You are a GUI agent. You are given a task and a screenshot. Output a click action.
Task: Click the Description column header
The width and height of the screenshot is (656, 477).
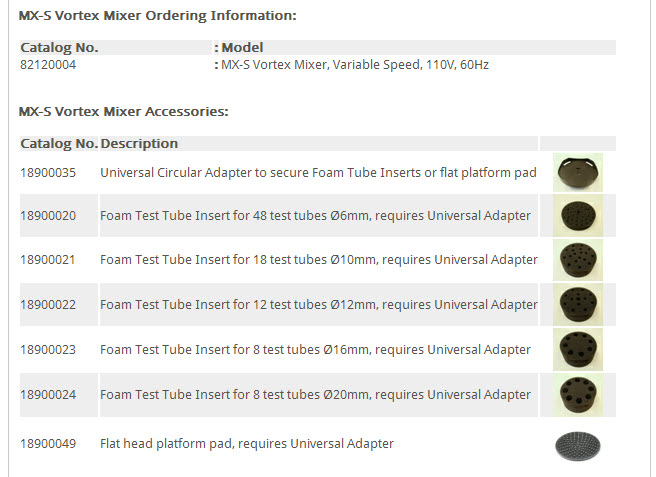pyautogui.click(x=139, y=144)
